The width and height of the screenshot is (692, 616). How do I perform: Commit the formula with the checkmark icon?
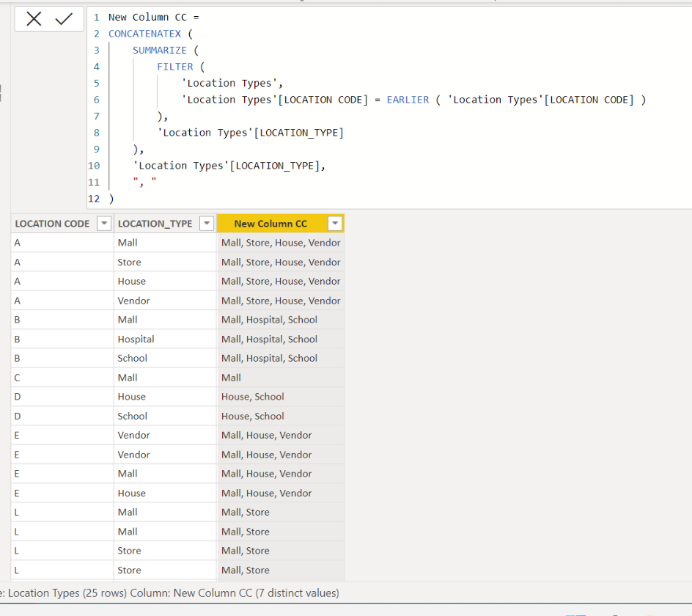point(64,18)
